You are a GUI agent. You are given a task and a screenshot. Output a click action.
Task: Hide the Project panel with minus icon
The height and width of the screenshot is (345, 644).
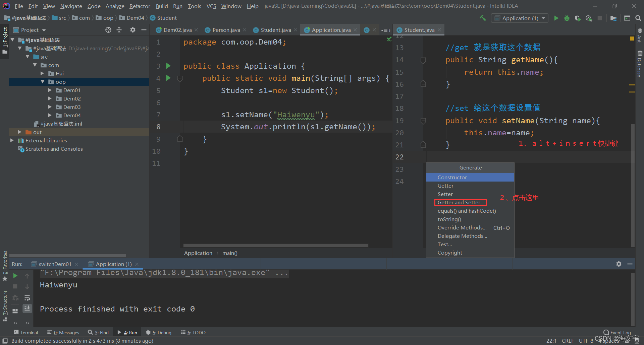point(144,30)
